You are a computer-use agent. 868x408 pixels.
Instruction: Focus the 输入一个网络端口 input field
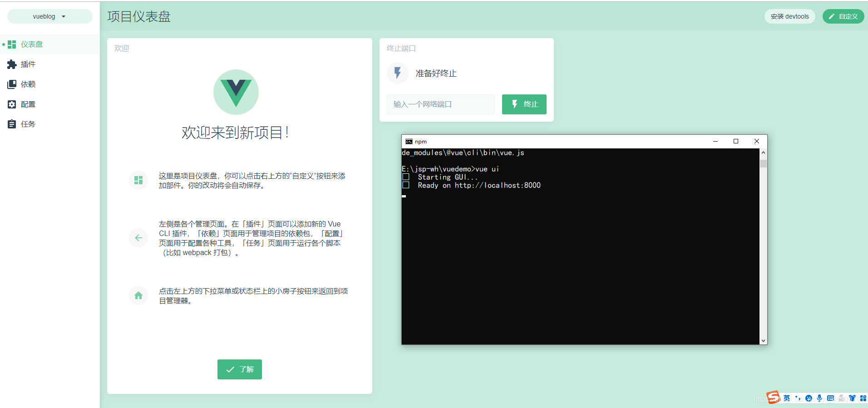[441, 104]
